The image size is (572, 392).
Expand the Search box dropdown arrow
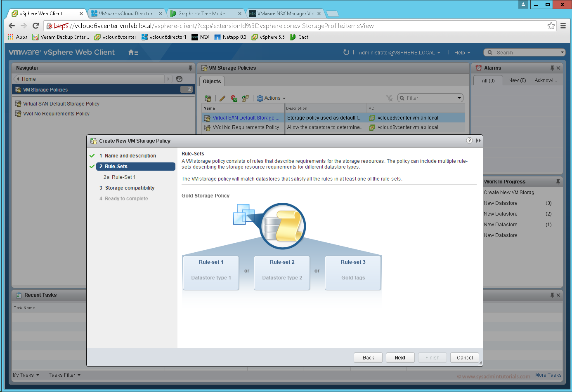coord(562,52)
